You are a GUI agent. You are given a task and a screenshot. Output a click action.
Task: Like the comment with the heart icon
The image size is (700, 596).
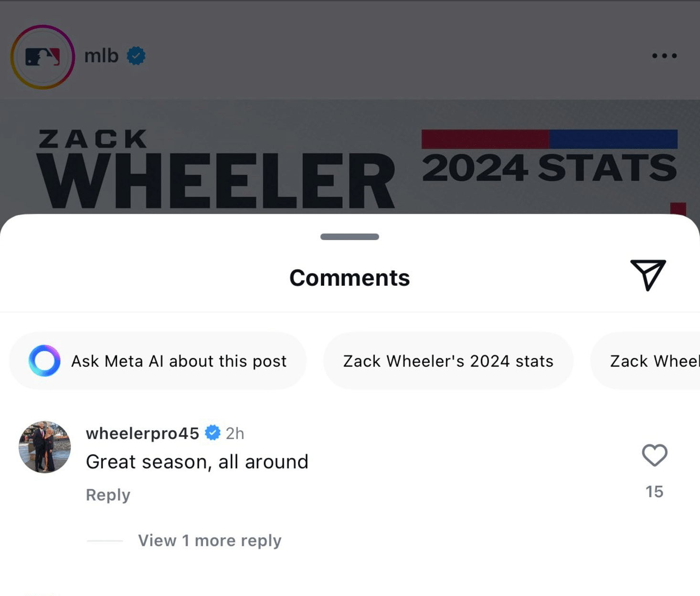[654, 455]
